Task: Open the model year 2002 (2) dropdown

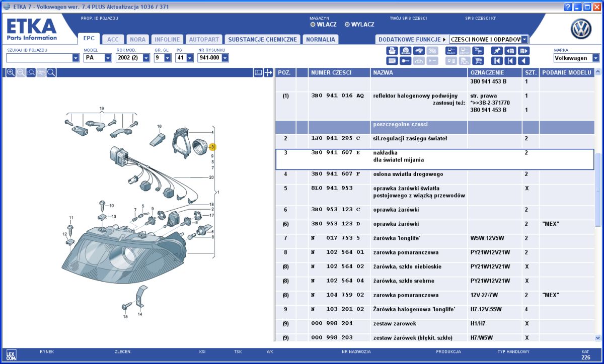Action: click(146, 58)
